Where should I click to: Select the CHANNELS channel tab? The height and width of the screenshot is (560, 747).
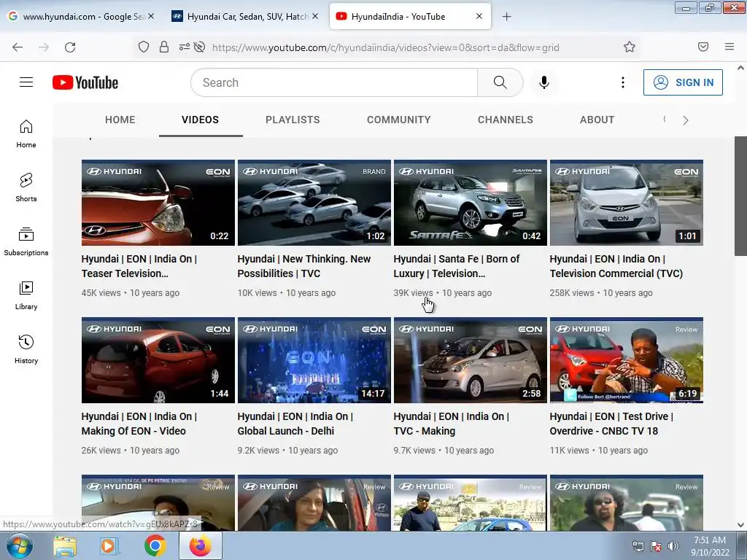506,120
